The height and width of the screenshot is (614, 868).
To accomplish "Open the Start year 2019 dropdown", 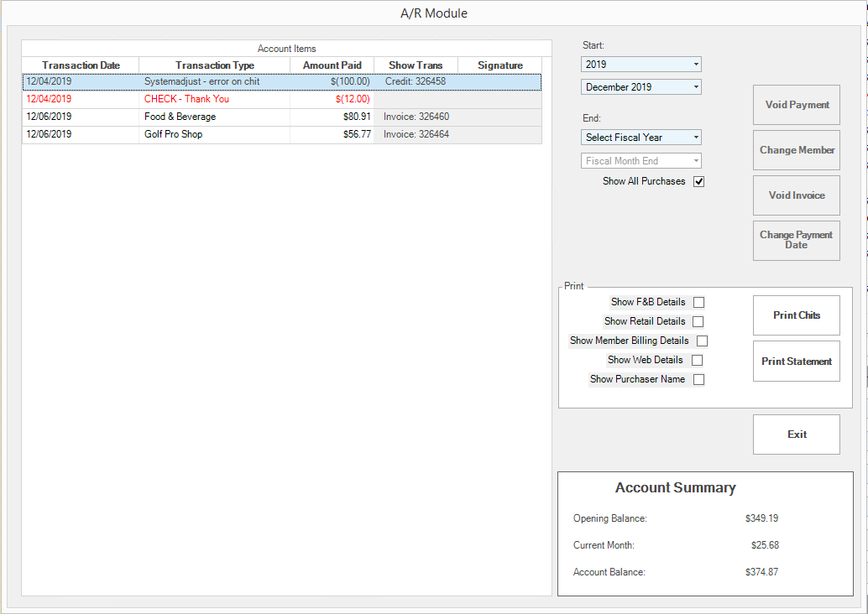I will (x=641, y=65).
